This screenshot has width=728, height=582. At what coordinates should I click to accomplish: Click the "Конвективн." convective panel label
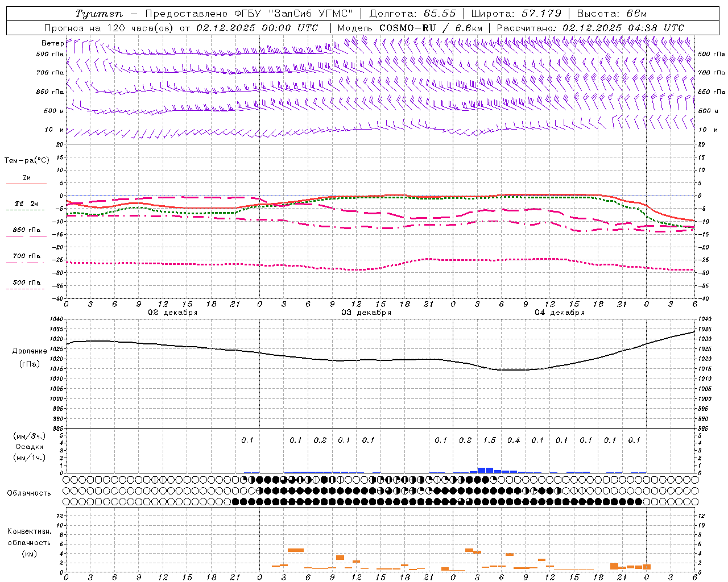click(x=29, y=531)
